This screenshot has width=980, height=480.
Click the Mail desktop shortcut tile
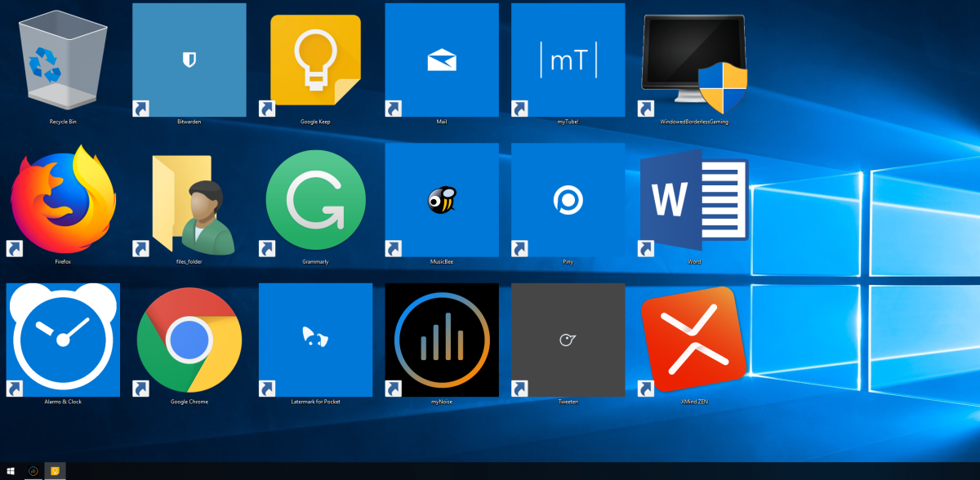coord(442,60)
